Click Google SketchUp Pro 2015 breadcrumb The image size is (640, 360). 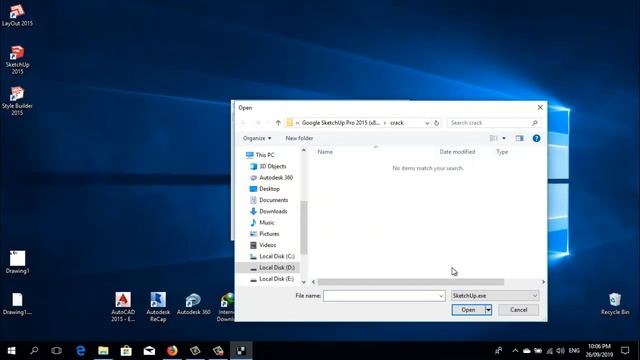pos(341,122)
